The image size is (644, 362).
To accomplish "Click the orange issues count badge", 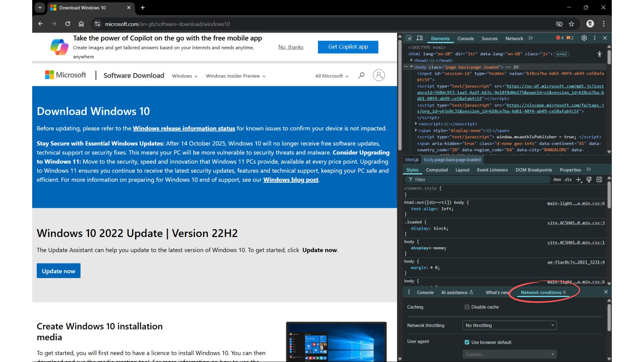I will 570,38.
